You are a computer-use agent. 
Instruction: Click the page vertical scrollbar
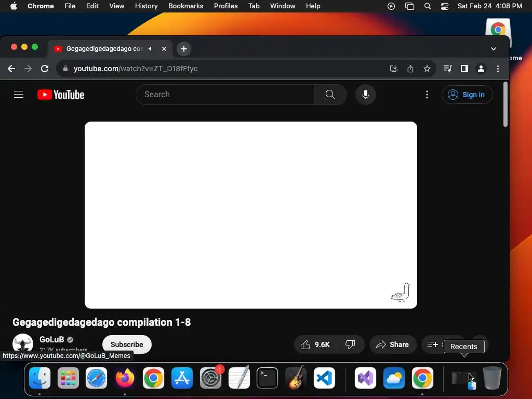(x=505, y=104)
